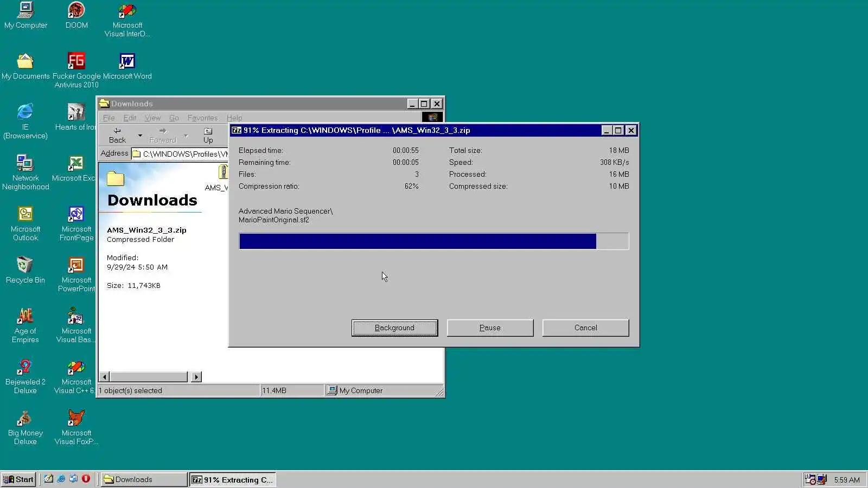Screen dimensions: 868x488
Task: Select the Microsoft Visual C++ 6 shortcut
Action: [75, 376]
